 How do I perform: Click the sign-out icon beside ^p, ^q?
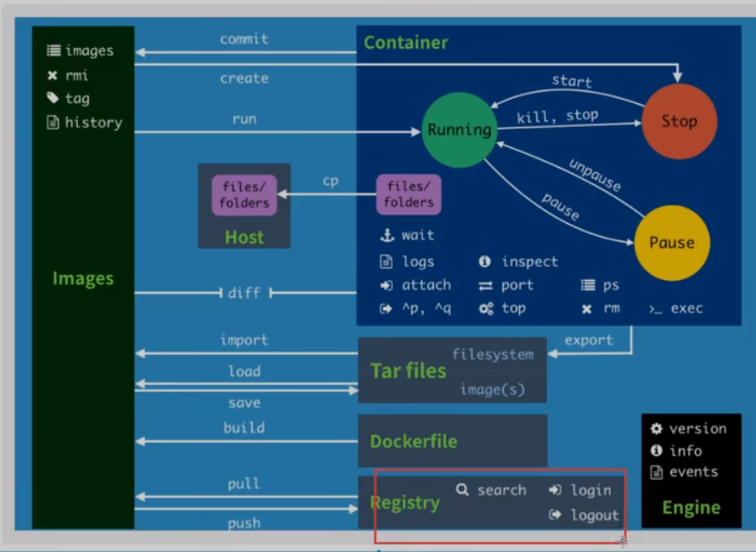tap(386, 309)
